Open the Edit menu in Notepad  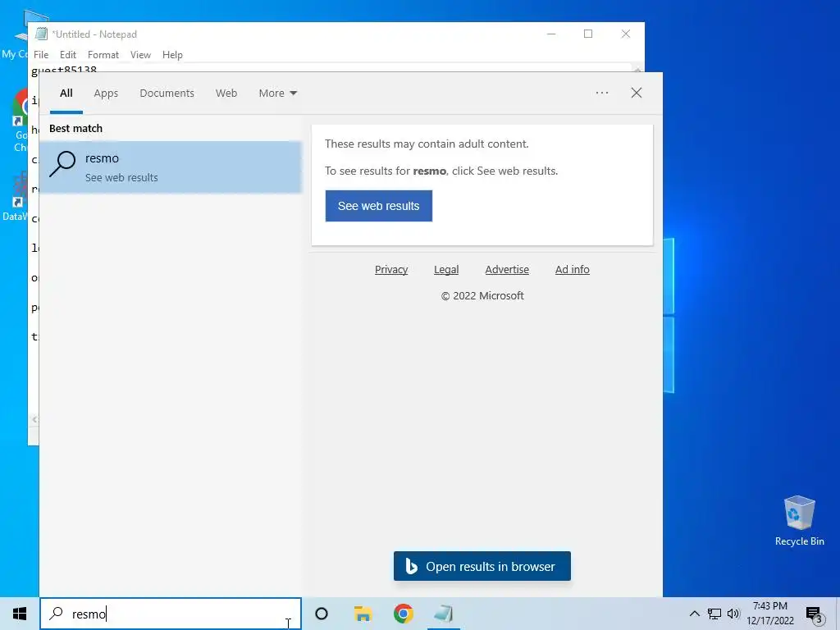point(67,55)
